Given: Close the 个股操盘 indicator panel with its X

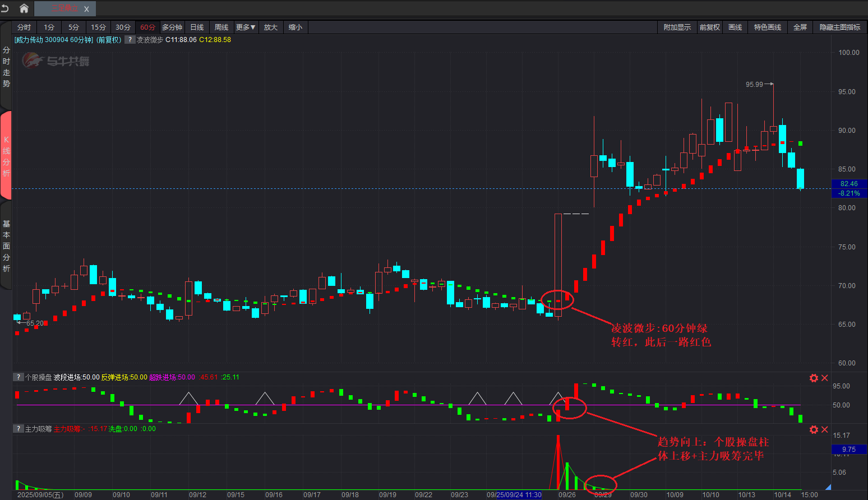Looking at the screenshot, I should pyautogui.click(x=825, y=378).
